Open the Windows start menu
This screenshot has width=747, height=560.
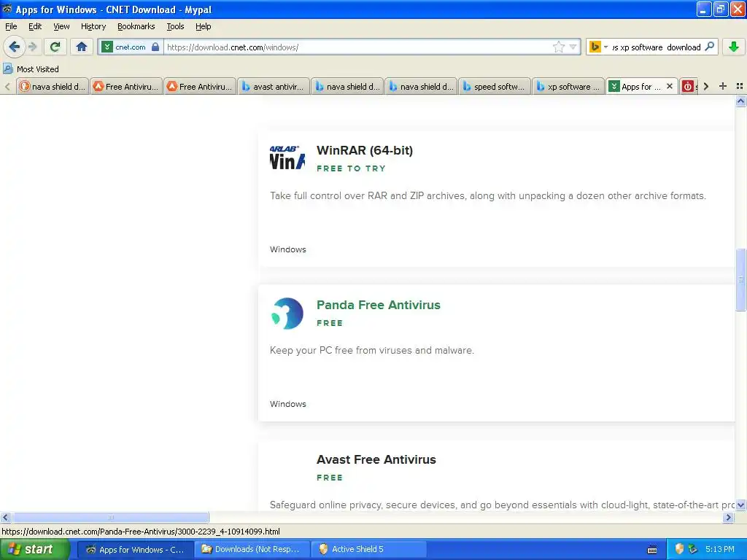click(x=34, y=550)
